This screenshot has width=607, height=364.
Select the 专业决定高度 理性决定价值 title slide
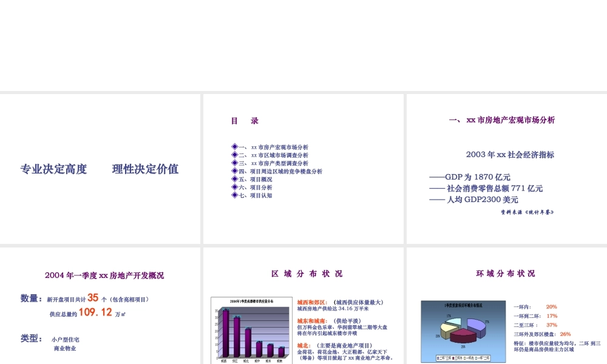(x=99, y=169)
